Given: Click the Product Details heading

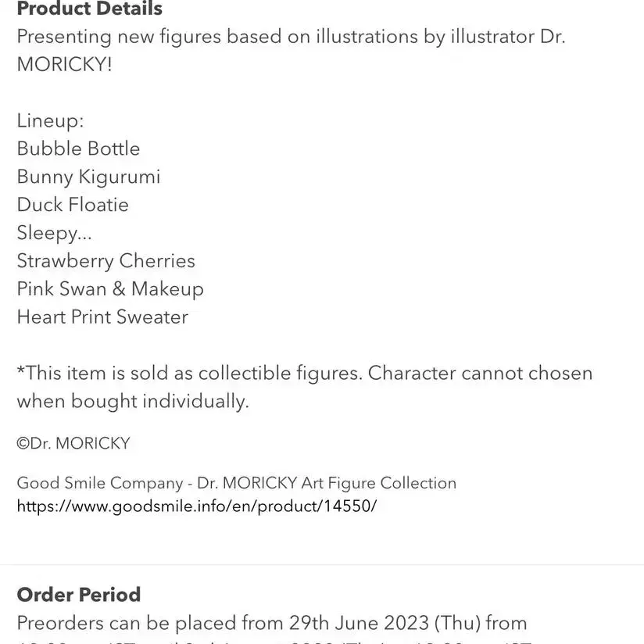Looking at the screenshot, I should pos(90,9).
